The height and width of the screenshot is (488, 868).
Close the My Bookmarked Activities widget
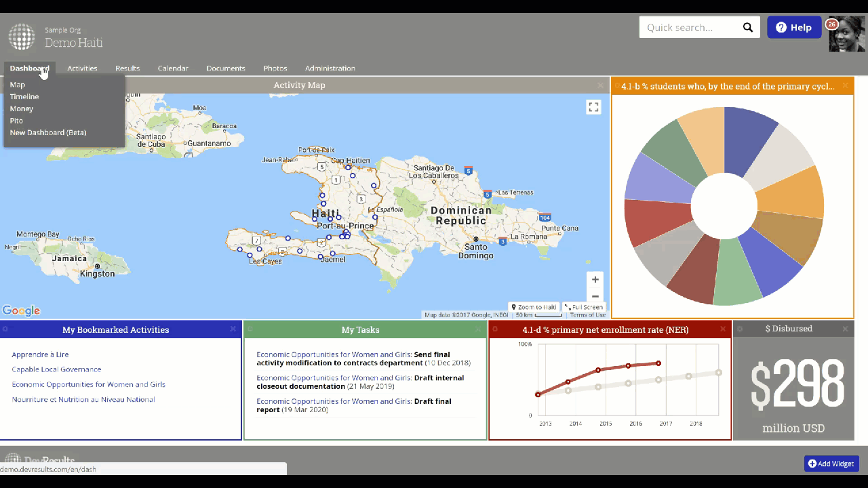233,329
